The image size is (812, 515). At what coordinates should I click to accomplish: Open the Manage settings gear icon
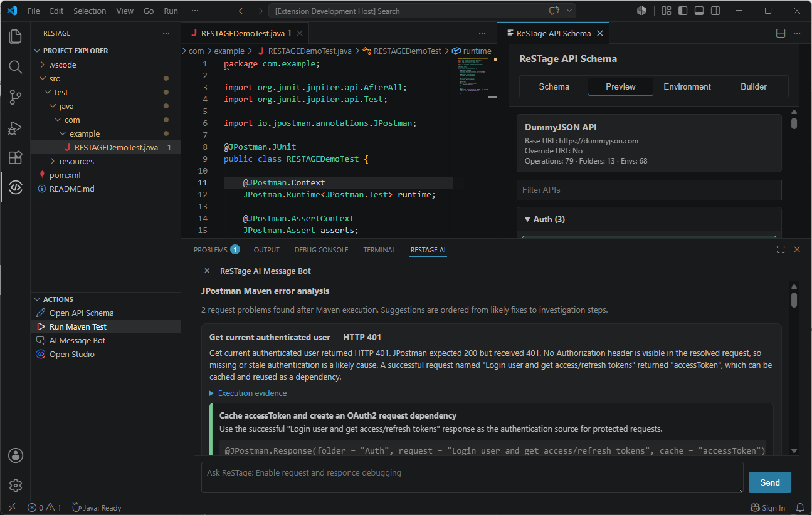[x=15, y=486]
